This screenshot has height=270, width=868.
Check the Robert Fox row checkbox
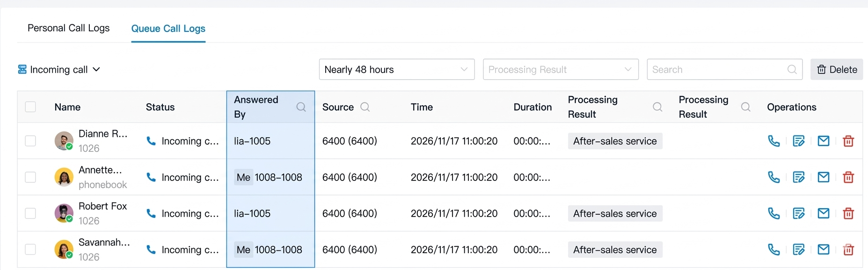pyautogui.click(x=30, y=213)
